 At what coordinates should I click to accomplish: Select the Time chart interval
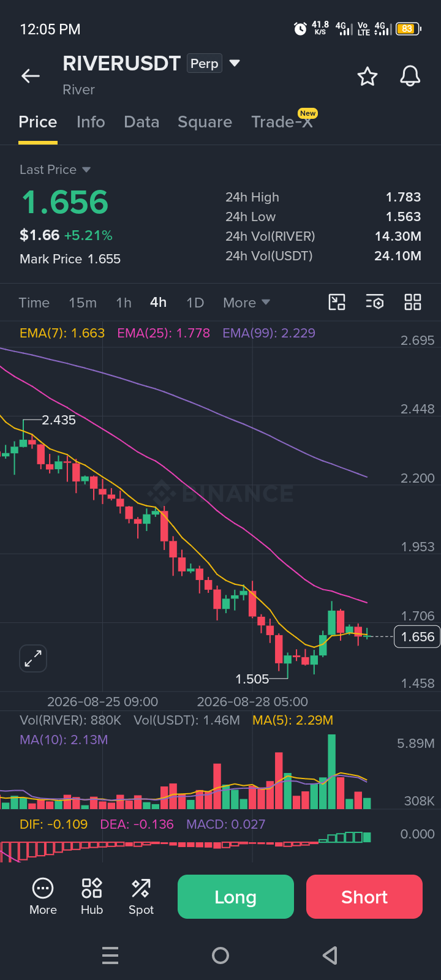tap(34, 303)
